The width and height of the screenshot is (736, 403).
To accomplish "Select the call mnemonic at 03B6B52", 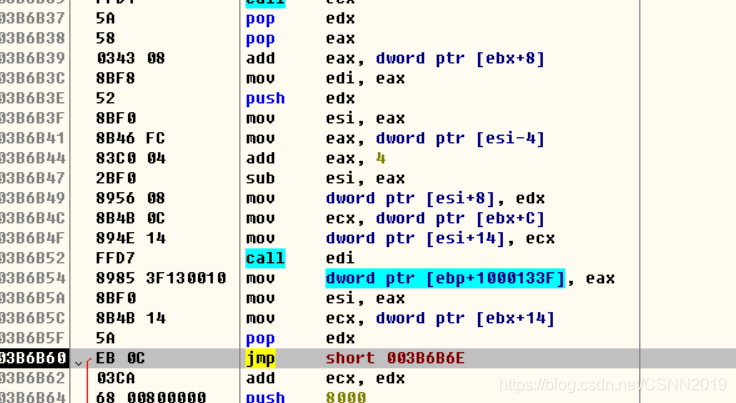I will (265, 258).
